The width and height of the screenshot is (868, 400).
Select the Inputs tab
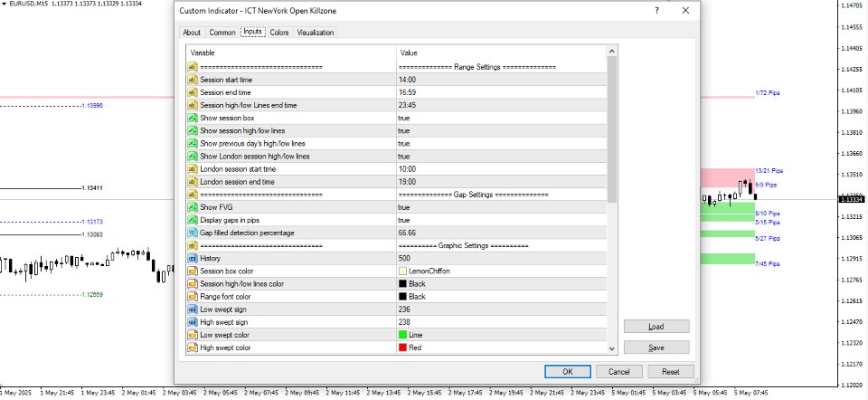tap(253, 32)
